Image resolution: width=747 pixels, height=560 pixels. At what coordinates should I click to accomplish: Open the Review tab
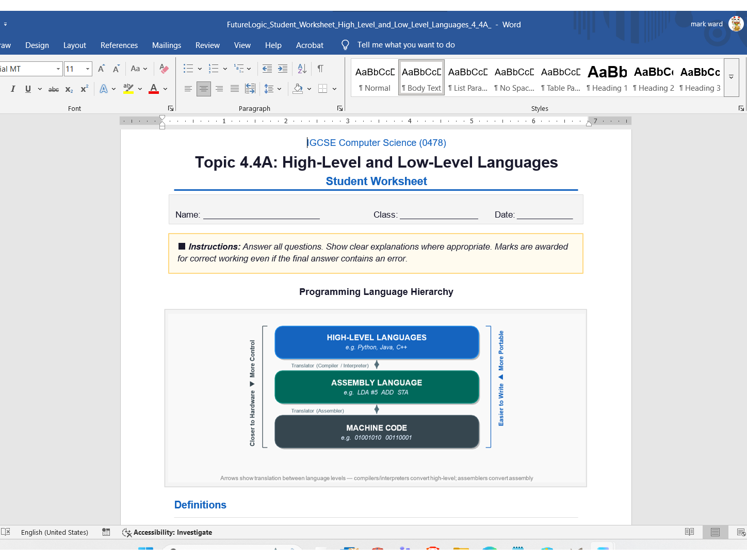click(208, 45)
